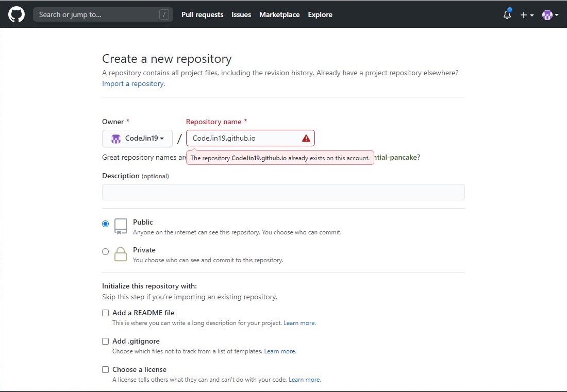Open the GitHub homepage via the Octocat logo
This screenshot has height=392, width=567.
[16, 14]
